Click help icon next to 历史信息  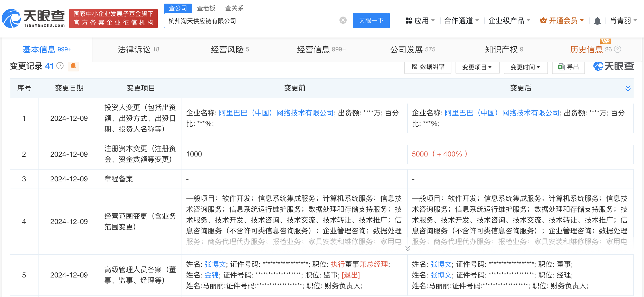(x=618, y=49)
